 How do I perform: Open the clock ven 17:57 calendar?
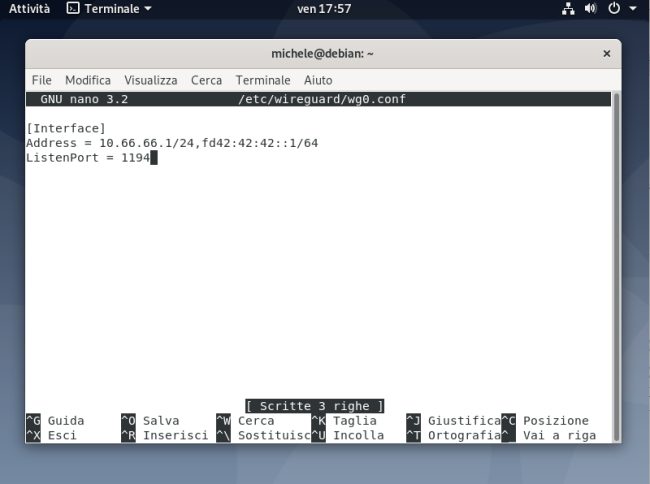(324, 9)
